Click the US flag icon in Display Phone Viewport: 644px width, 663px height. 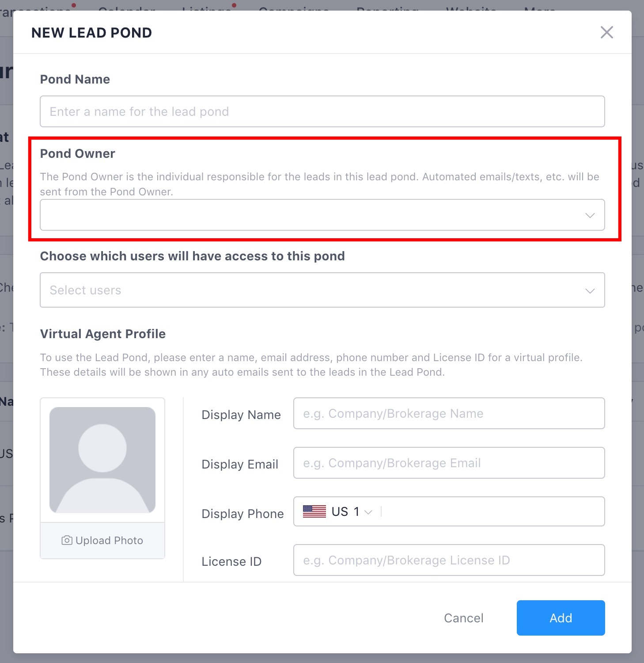pos(314,511)
